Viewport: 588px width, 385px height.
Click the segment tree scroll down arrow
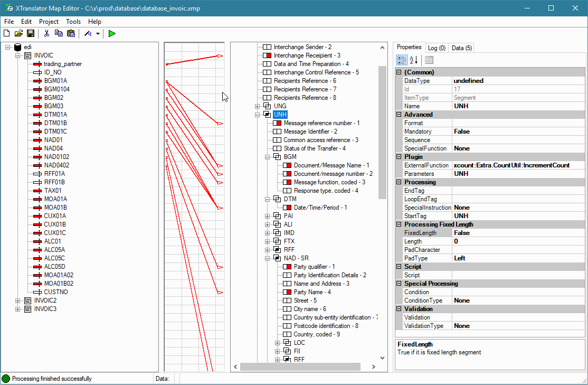tap(382, 358)
